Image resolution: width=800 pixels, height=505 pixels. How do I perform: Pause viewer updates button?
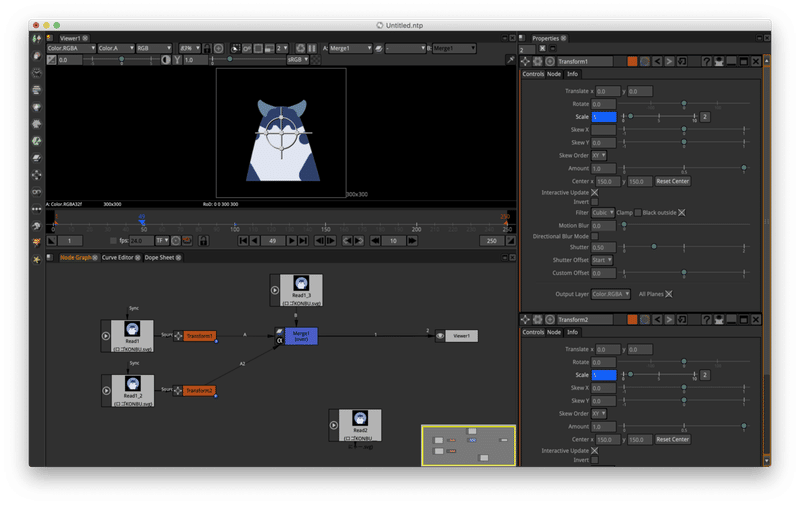[x=312, y=48]
